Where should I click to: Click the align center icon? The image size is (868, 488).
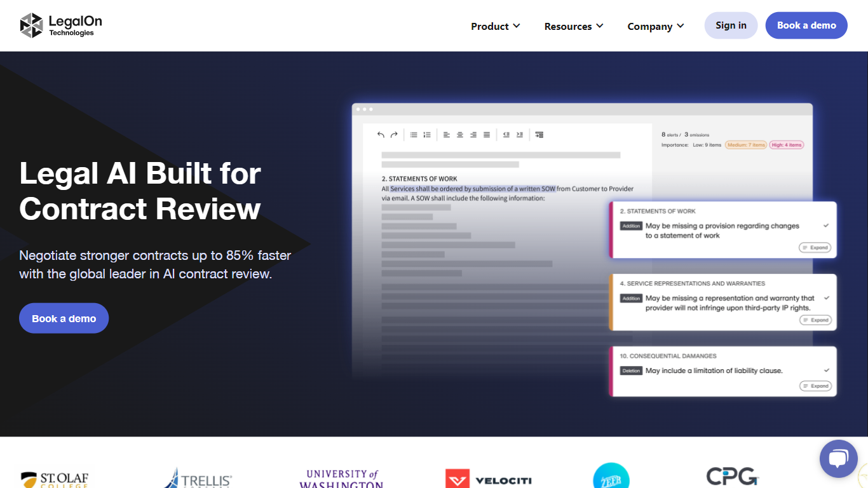[460, 135]
